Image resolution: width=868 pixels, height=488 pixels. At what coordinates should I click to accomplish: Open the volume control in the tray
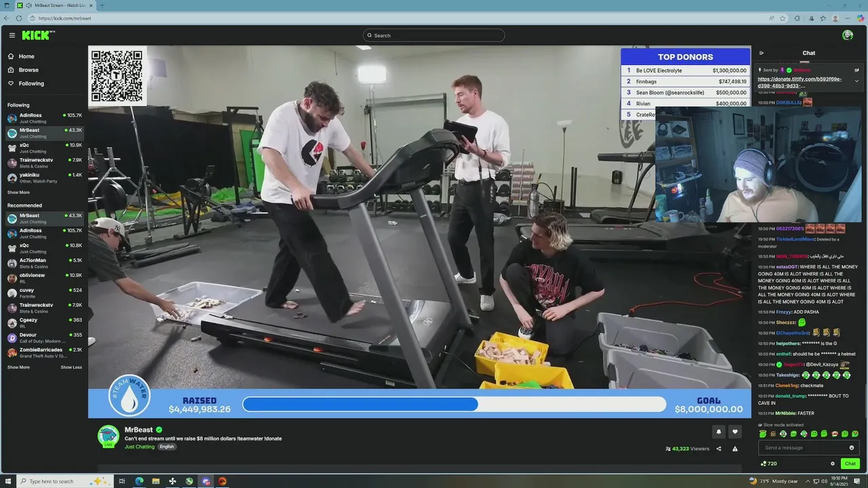[x=824, y=481]
